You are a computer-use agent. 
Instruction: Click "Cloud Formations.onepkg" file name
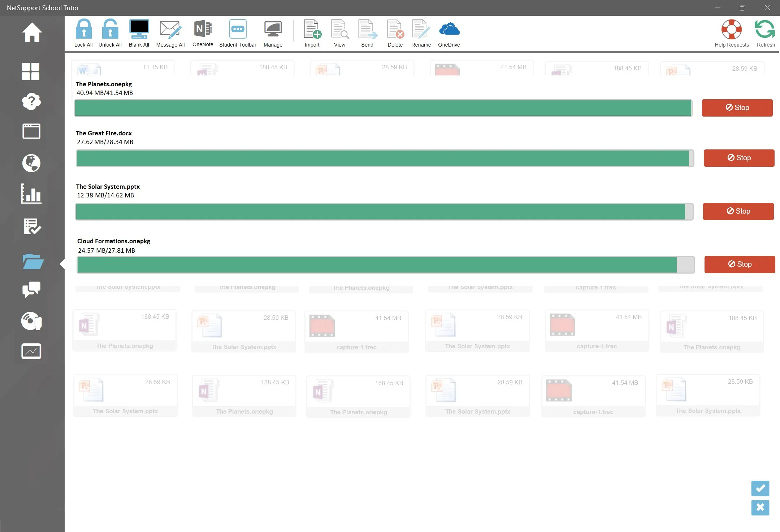click(114, 241)
